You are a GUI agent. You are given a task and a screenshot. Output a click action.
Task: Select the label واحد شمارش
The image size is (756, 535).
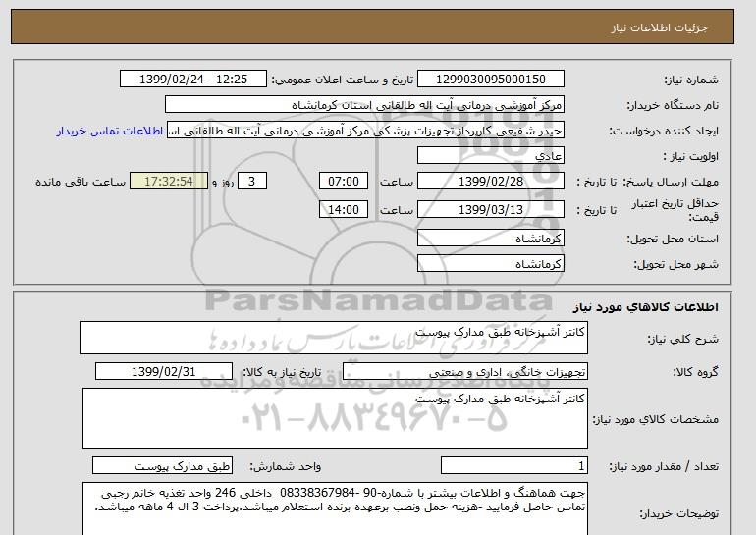pyautogui.click(x=286, y=466)
